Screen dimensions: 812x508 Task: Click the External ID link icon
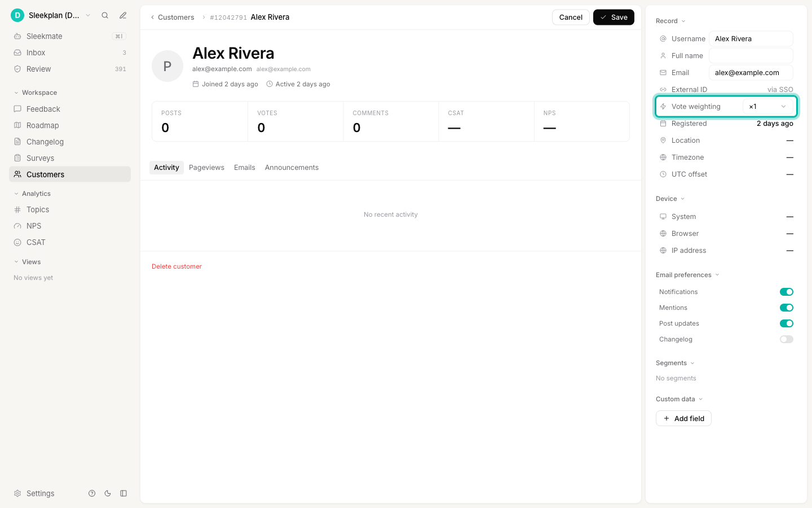[x=663, y=90]
